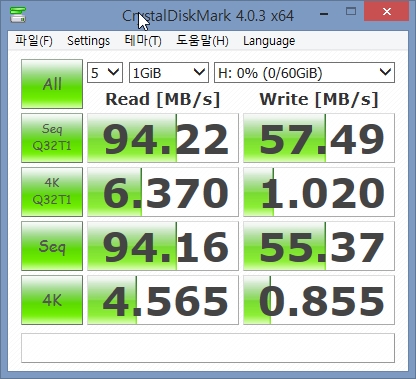Click the Seq read result 94.16
Screen dimensions: 416x379
click(x=163, y=246)
